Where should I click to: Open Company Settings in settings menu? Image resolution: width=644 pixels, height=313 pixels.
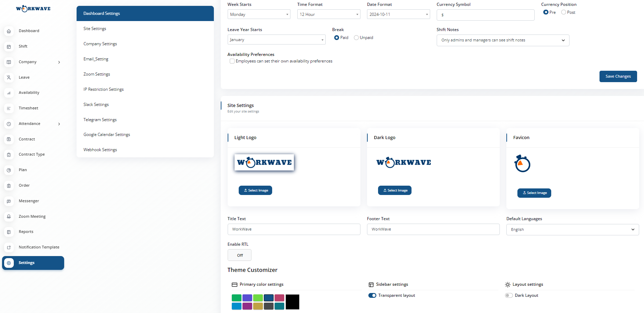[x=145, y=44]
